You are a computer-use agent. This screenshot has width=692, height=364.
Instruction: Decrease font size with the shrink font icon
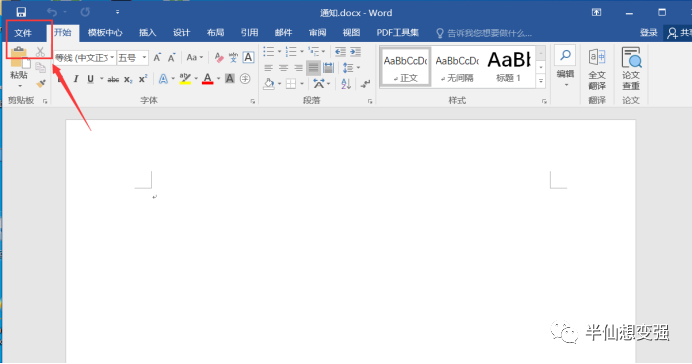172,58
